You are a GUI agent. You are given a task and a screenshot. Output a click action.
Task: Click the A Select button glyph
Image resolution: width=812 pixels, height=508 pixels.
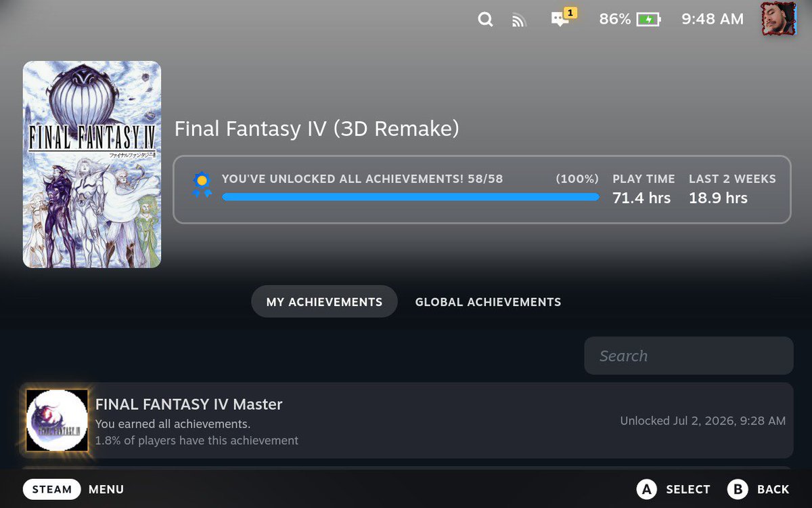[647, 489]
